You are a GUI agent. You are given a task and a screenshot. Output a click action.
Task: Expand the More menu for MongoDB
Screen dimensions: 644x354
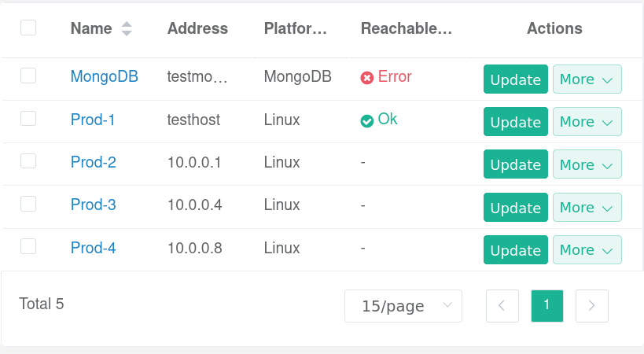click(587, 79)
